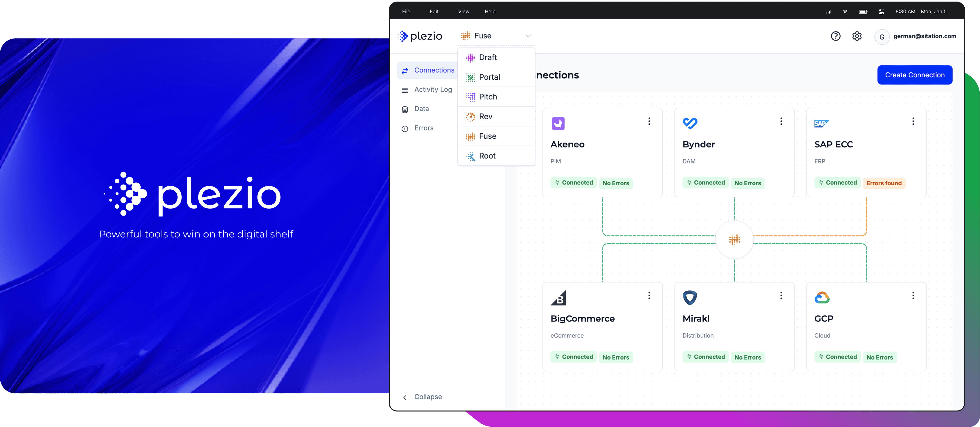Click the Wi-Fi icon in menu bar

click(845, 11)
